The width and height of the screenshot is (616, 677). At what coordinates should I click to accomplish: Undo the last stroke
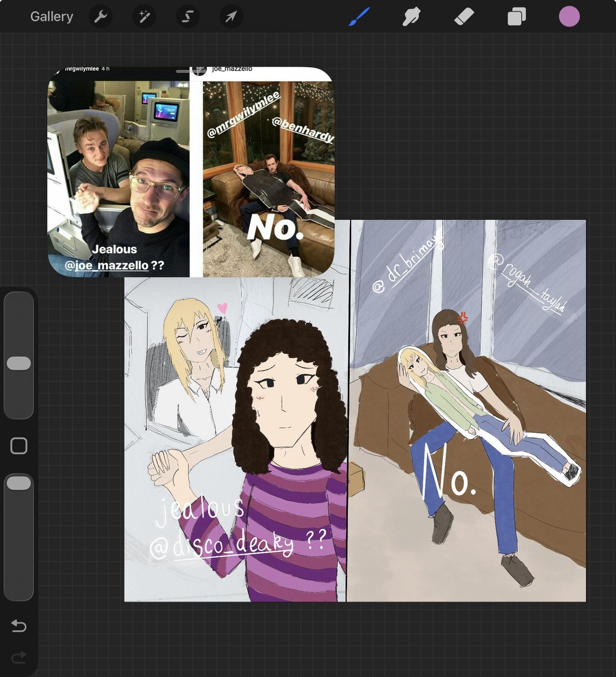(x=19, y=625)
